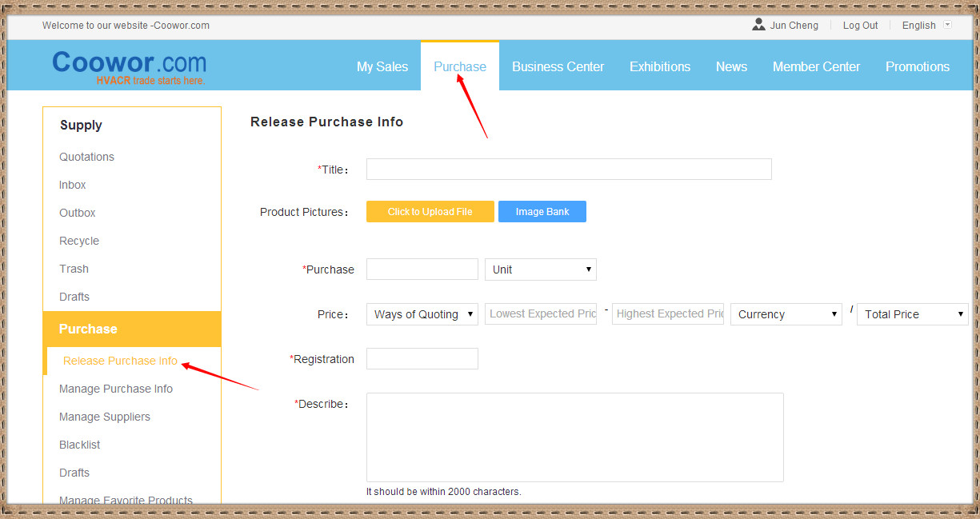Click the Log Out link
Viewport: 980px width, 519px height.
tap(860, 25)
